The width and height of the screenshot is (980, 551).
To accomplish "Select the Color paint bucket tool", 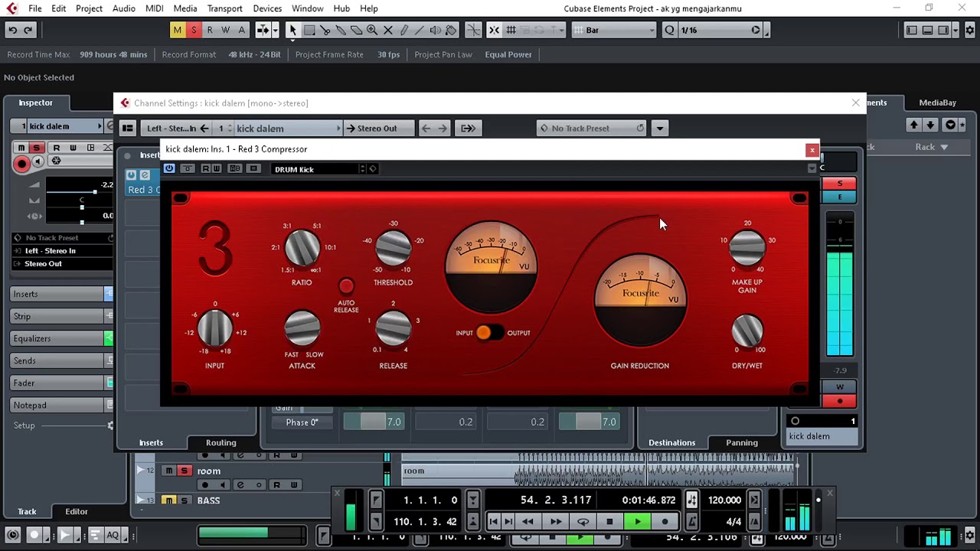I will [451, 30].
